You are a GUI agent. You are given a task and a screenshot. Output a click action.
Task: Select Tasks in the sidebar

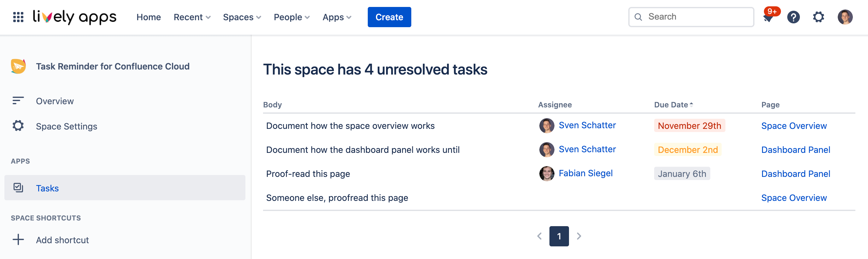click(x=125, y=188)
